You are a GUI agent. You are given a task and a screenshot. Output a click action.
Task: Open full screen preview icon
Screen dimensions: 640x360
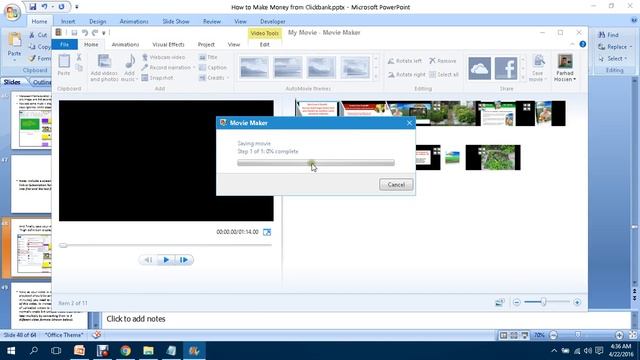tap(267, 232)
